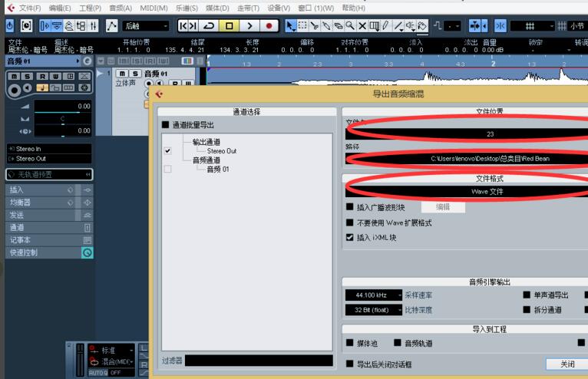Open the MIDI(M) menu
Image resolution: width=588 pixels, height=379 pixels.
click(x=154, y=8)
